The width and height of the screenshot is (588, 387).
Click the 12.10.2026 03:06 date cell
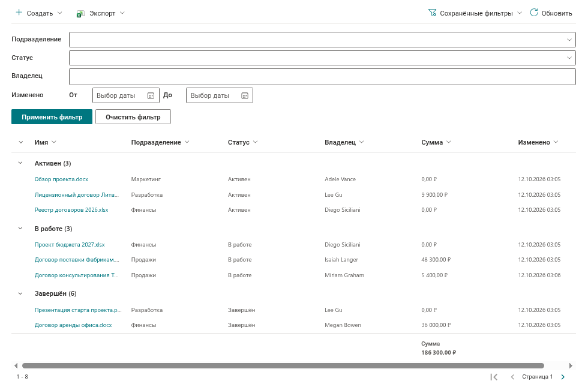(539, 275)
